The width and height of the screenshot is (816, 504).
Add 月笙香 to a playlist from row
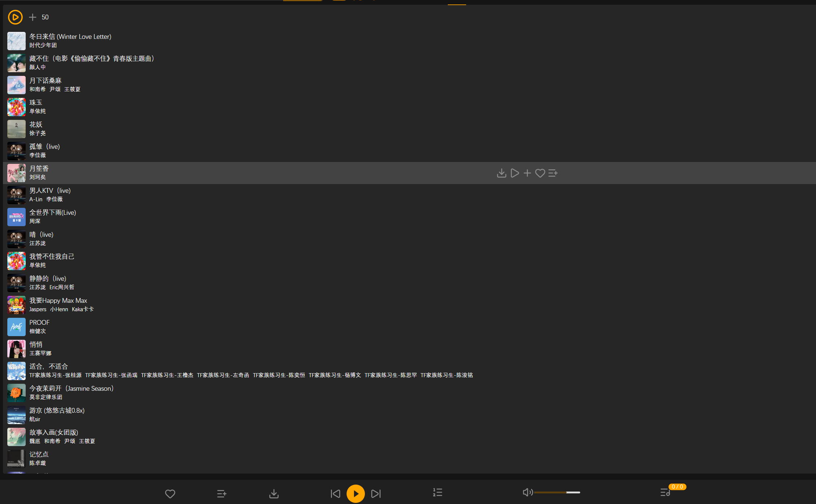coord(553,173)
